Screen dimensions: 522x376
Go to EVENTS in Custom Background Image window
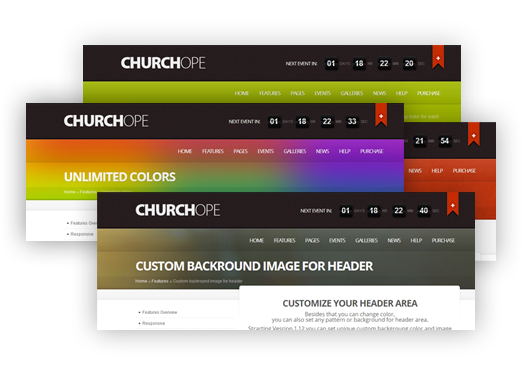[x=337, y=241]
